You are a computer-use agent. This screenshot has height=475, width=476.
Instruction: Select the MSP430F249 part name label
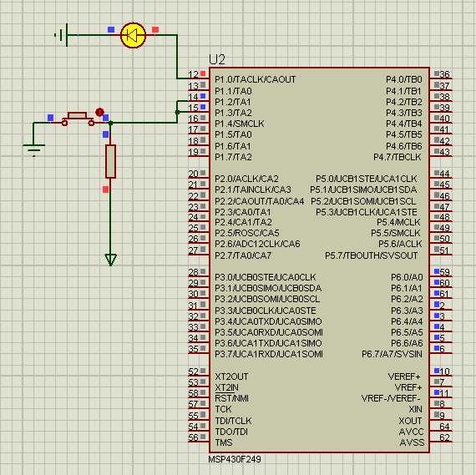tap(235, 459)
